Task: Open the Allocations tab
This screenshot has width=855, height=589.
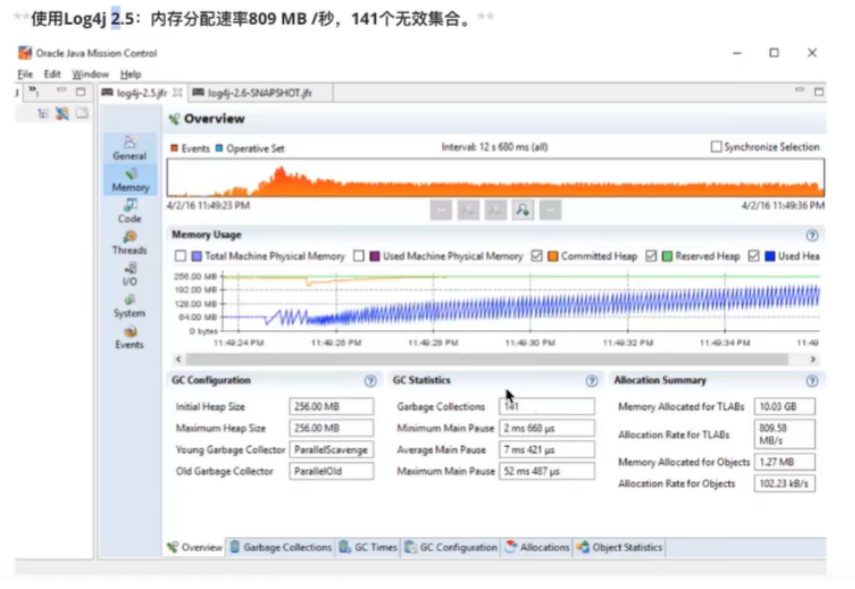Action: point(537,547)
